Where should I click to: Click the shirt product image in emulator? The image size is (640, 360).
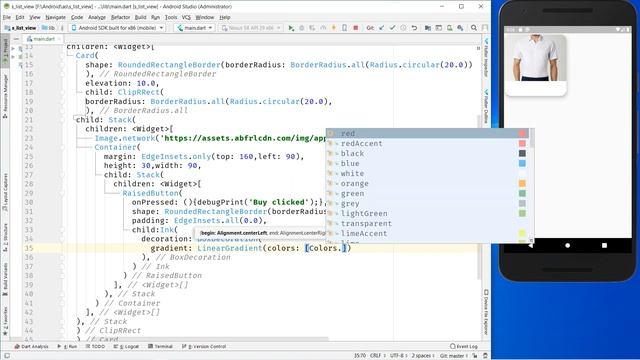tap(536, 58)
